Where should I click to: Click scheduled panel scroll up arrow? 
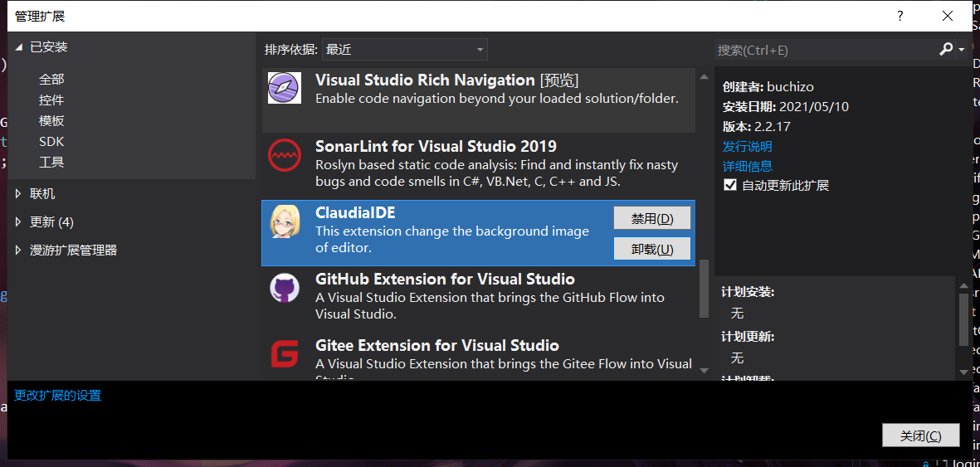click(x=963, y=284)
